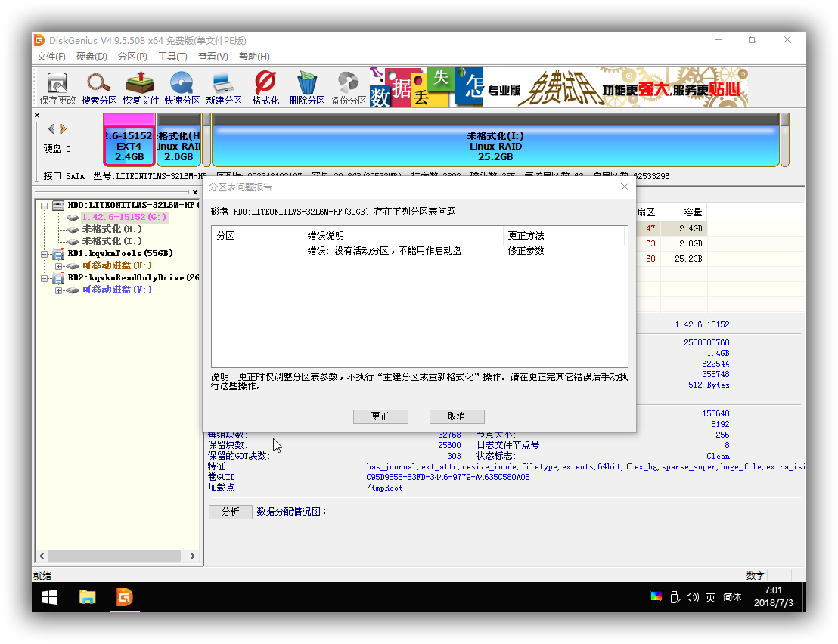
Task: Click the tree panel horizontal scrollbar thumb
Action: 114,556
